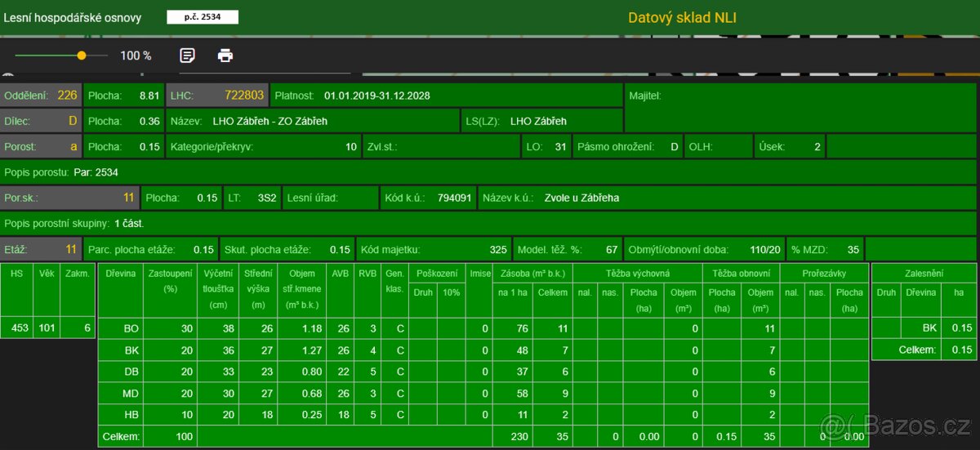The image size is (980, 450).
Task: Select the Dílec D cell
Action: [x=41, y=121]
